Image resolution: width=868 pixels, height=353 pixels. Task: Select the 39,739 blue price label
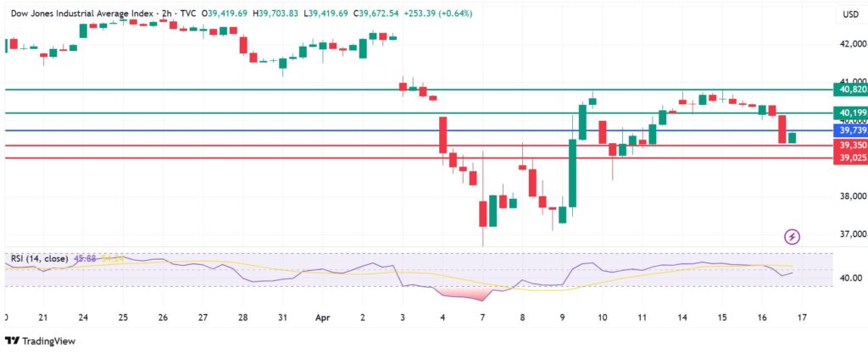tap(850, 131)
